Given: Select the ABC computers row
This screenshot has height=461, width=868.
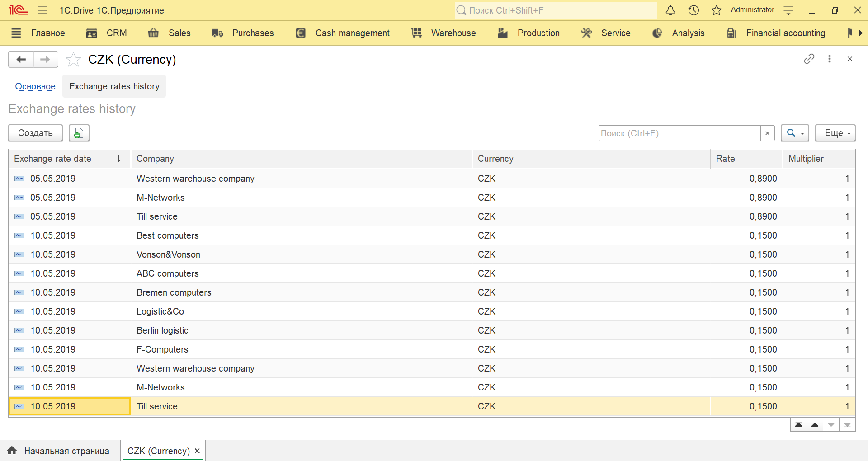Looking at the screenshot, I should pyautogui.click(x=432, y=273).
